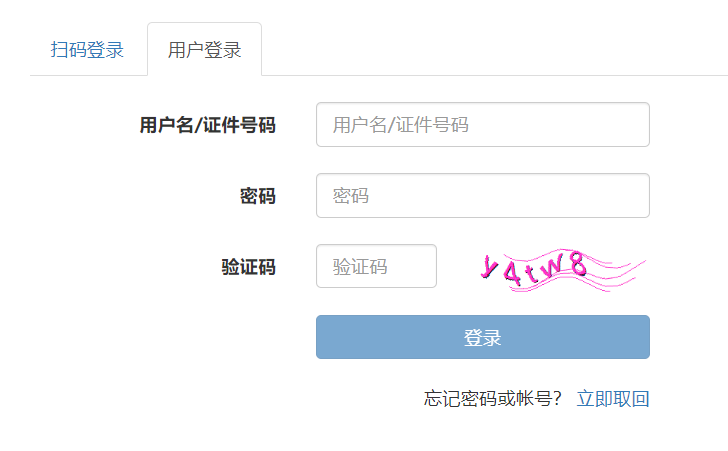728x451 pixels.
Task: Open QR code scan login
Action: point(87,50)
